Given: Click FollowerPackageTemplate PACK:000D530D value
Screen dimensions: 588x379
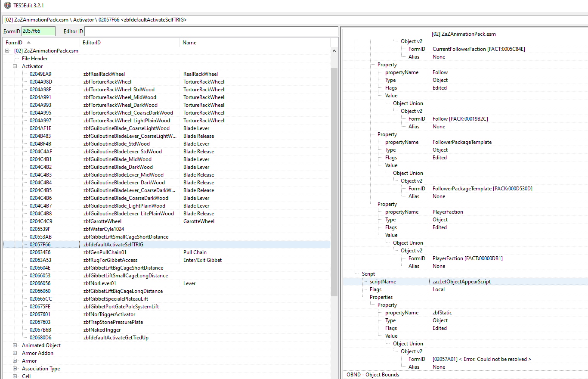Looking at the screenshot, I should pyautogui.click(x=482, y=189).
